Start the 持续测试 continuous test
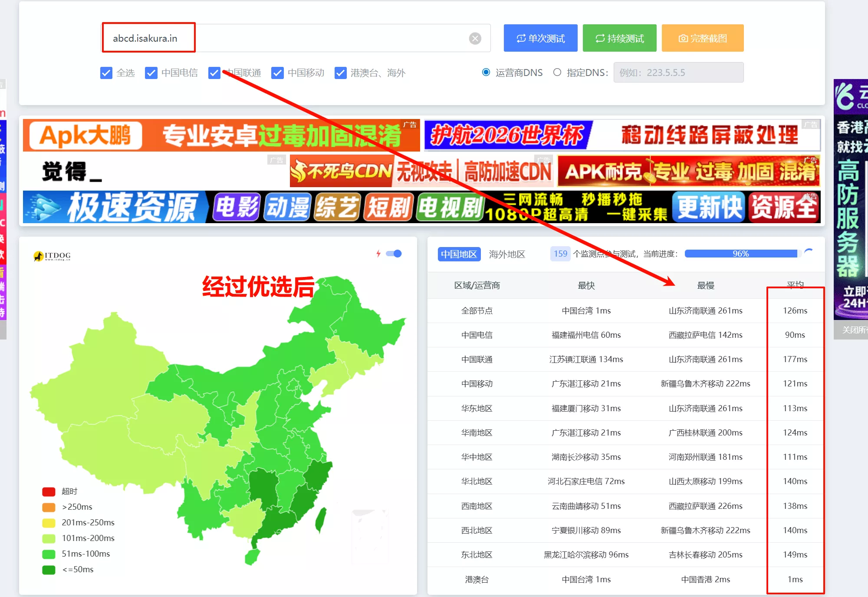Viewport: 868px width, 597px height. pyautogui.click(x=619, y=38)
